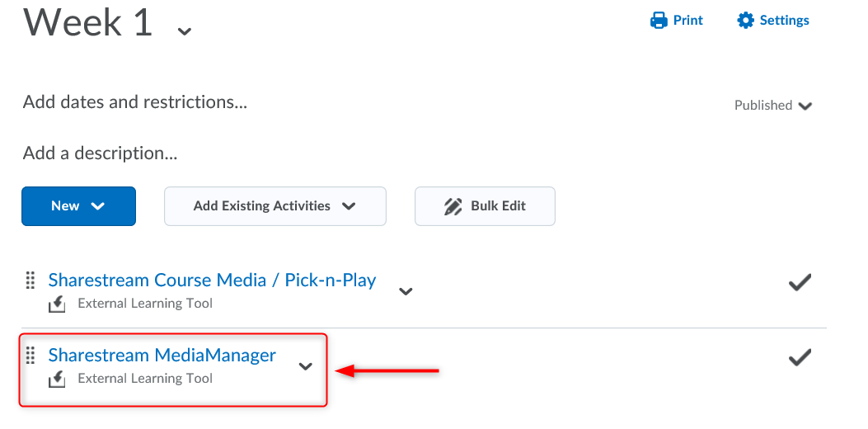Click the Bulk Edit pencil icon
This screenshot has height=429, width=868.
pos(453,206)
